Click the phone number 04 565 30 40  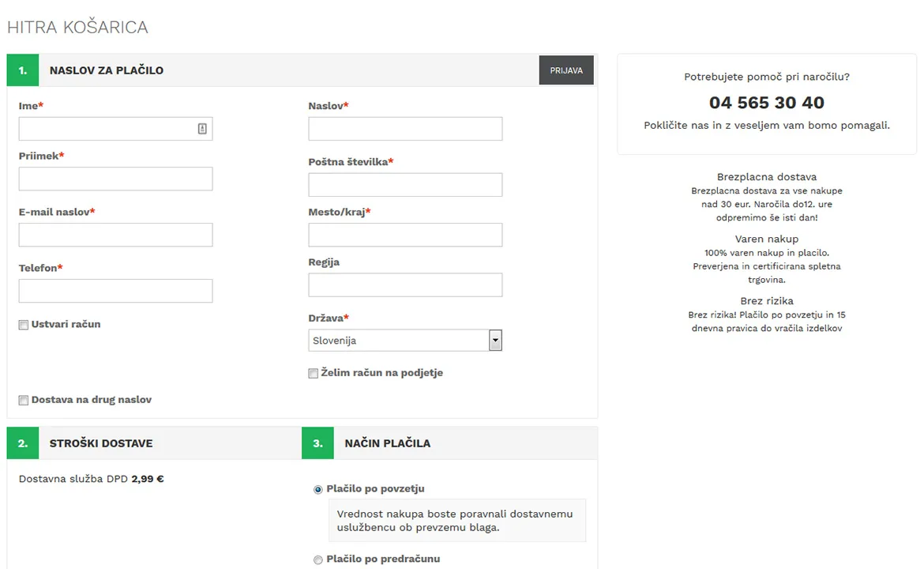point(767,103)
